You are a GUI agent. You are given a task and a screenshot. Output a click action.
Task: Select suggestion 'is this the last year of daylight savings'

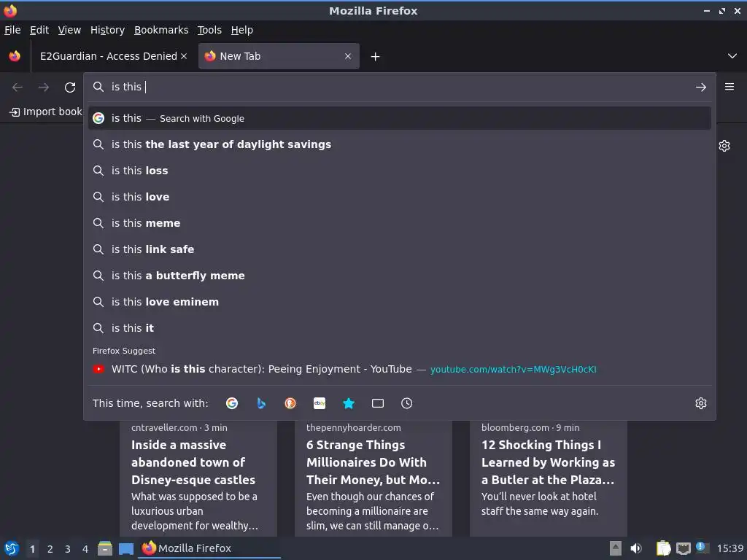point(400,144)
